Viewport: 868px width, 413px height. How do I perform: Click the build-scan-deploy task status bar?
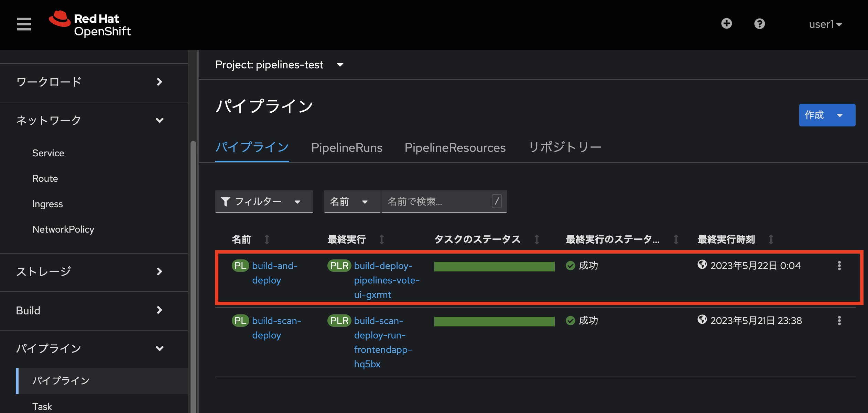(x=494, y=322)
